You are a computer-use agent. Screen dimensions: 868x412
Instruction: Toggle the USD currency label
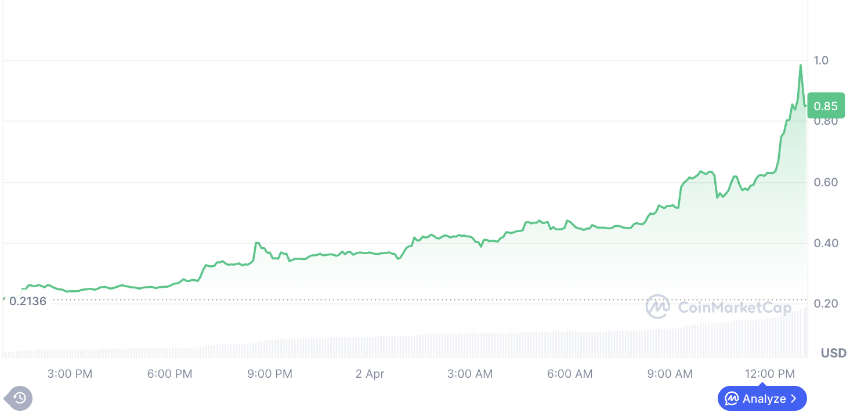click(833, 352)
